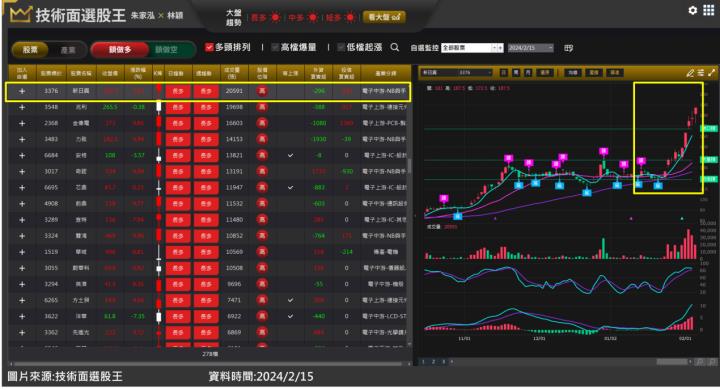
Task: Add stock 1519 to watchlist
Action: pos(22,252)
